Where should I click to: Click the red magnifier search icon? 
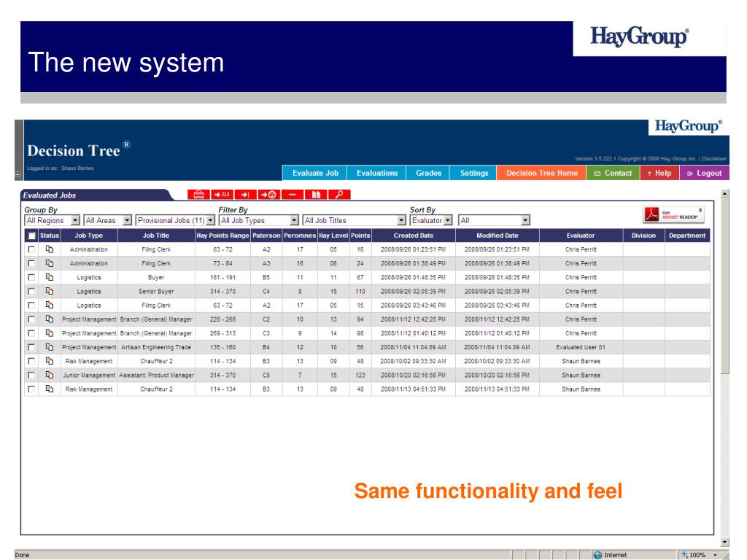pos(339,194)
